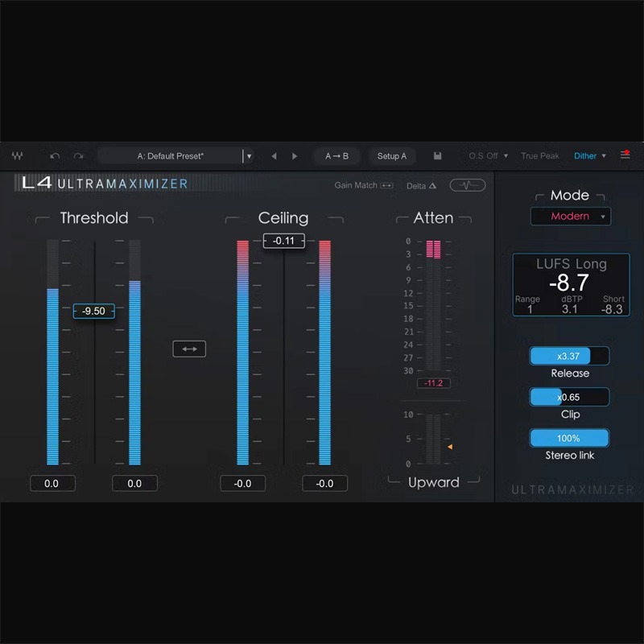Open the preset list dropdown arrow
The image size is (644, 644).
coord(249,156)
